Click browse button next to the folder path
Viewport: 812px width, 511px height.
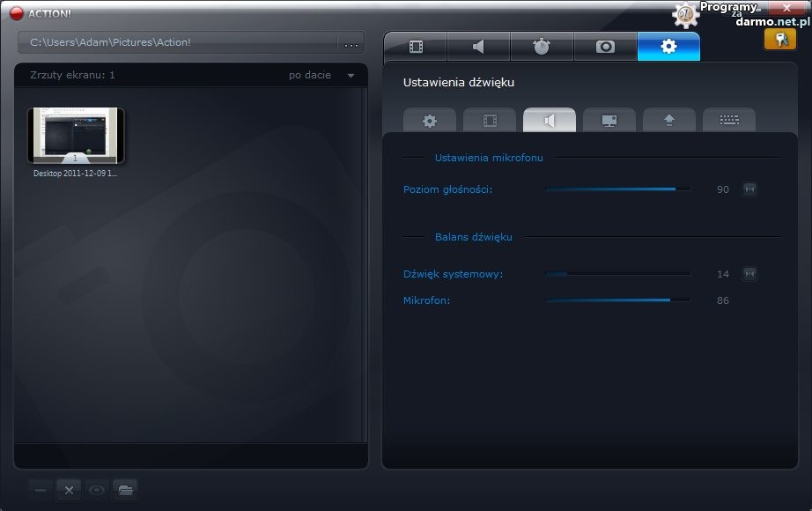351,43
